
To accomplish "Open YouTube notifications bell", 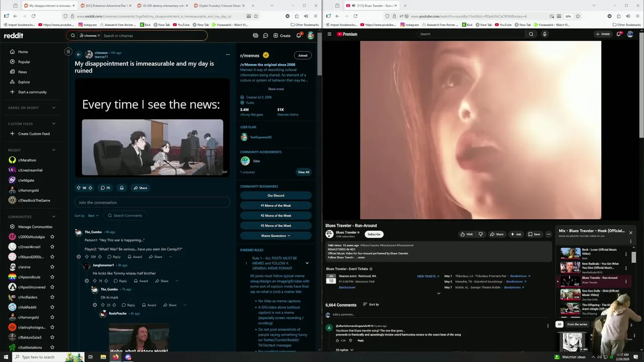I will 619,34.
